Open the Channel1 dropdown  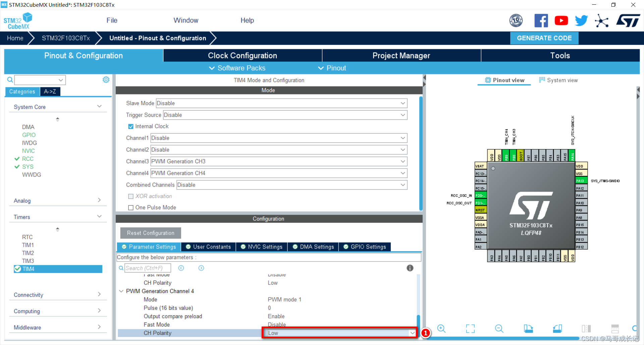(279, 138)
